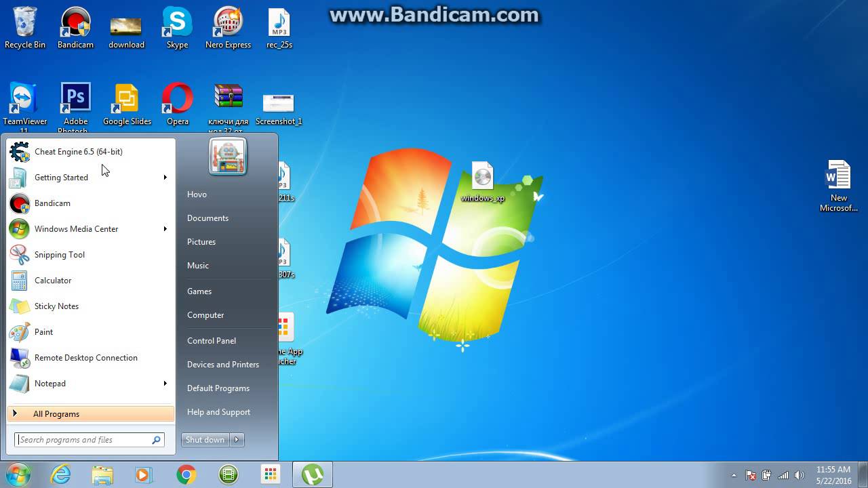Expand Getting Started submenu arrow

[x=165, y=178]
